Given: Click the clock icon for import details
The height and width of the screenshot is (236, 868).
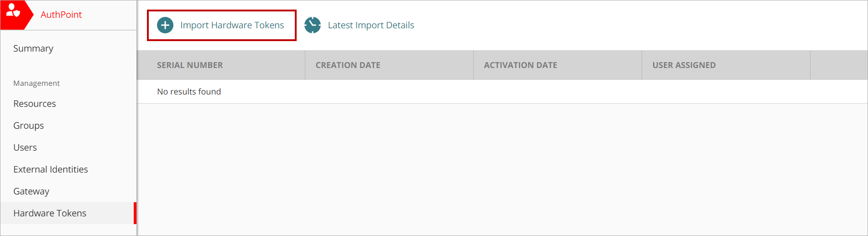Looking at the screenshot, I should point(313,25).
